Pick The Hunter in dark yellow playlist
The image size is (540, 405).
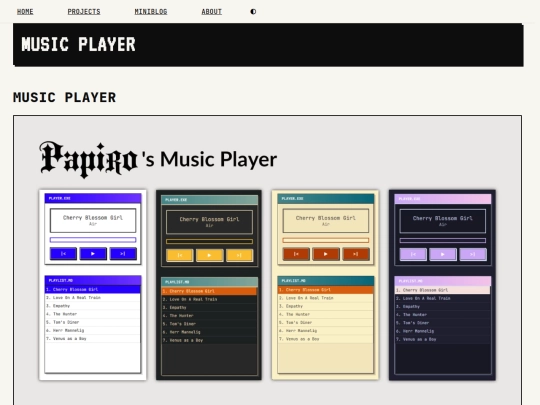(x=209, y=316)
